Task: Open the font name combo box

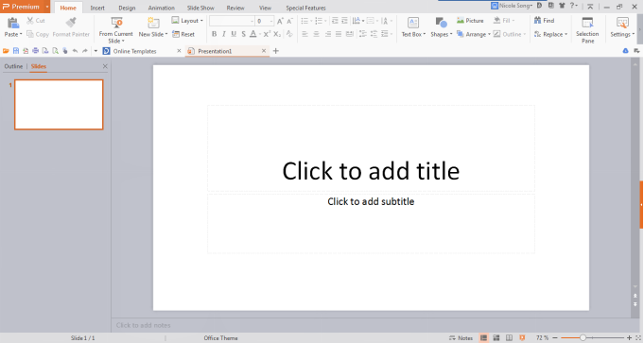Action: (x=232, y=21)
